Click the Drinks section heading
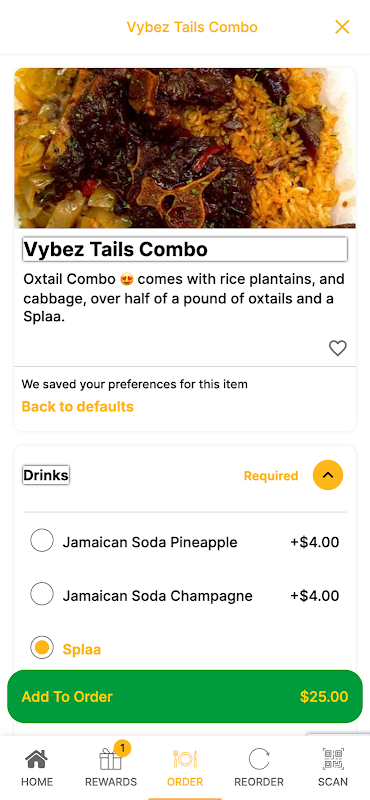370x800 pixels. (46, 475)
